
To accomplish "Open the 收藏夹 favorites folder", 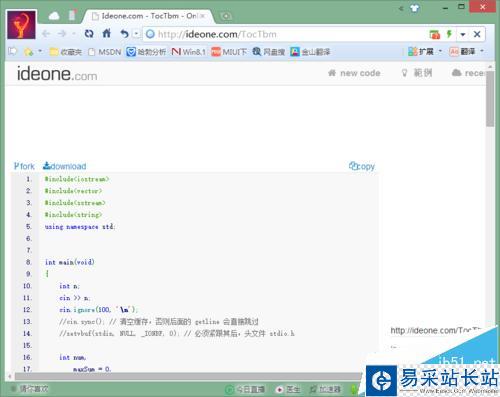I will [x=66, y=52].
